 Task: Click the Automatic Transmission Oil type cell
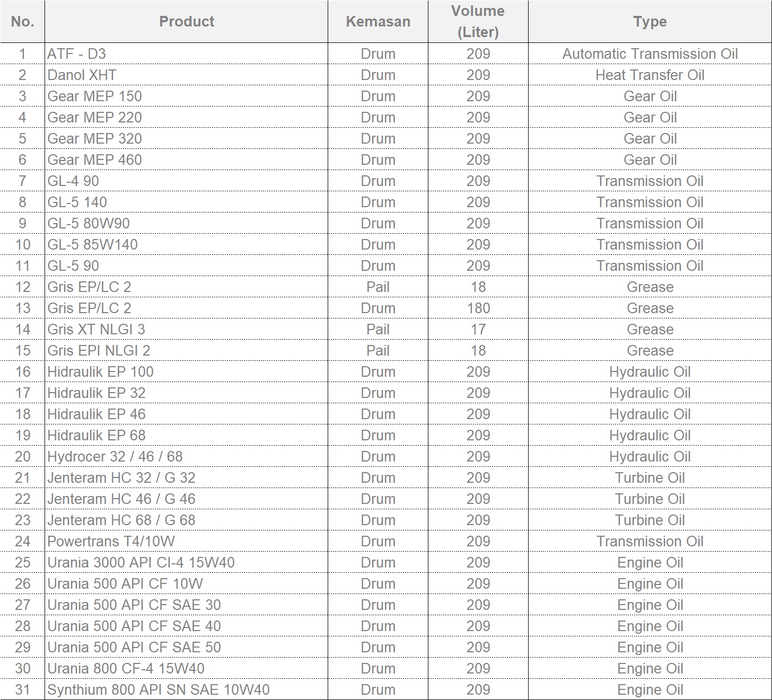(650, 54)
